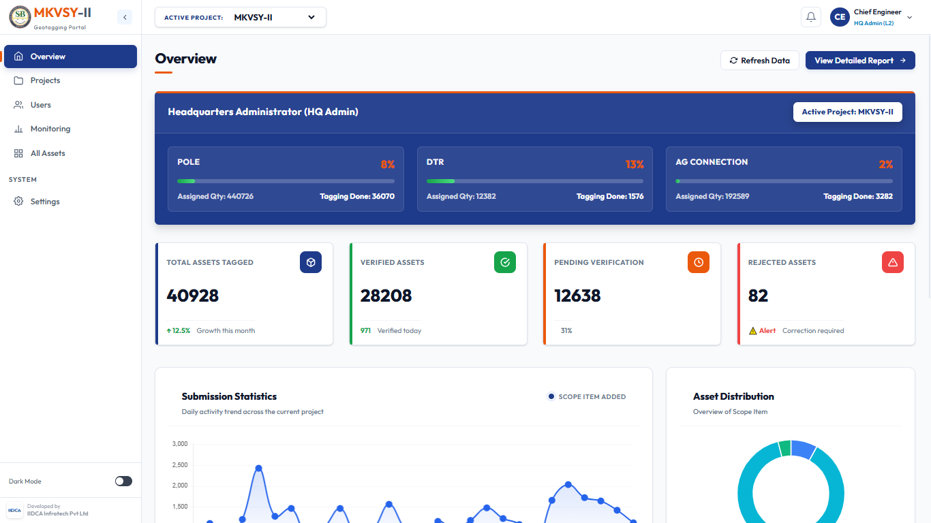Click the 82 rejected assets value
Viewport: 931px width, 523px height.
(x=758, y=296)
